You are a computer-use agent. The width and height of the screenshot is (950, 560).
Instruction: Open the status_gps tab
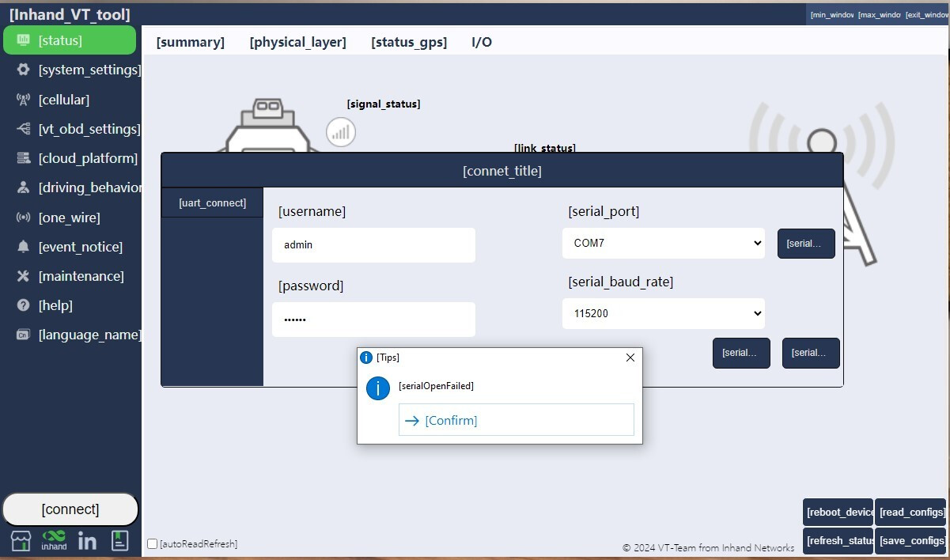[409, 43]
